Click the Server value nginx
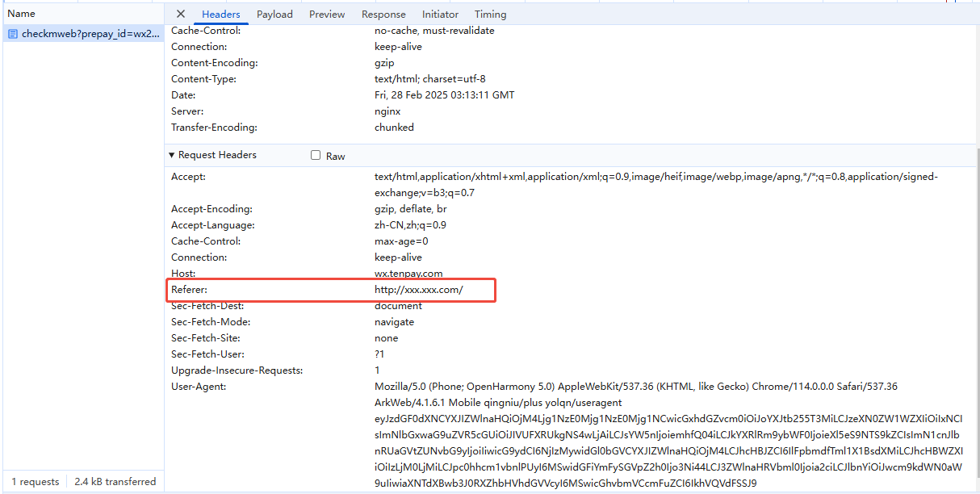The image size is (980, 494). (387, 111)
